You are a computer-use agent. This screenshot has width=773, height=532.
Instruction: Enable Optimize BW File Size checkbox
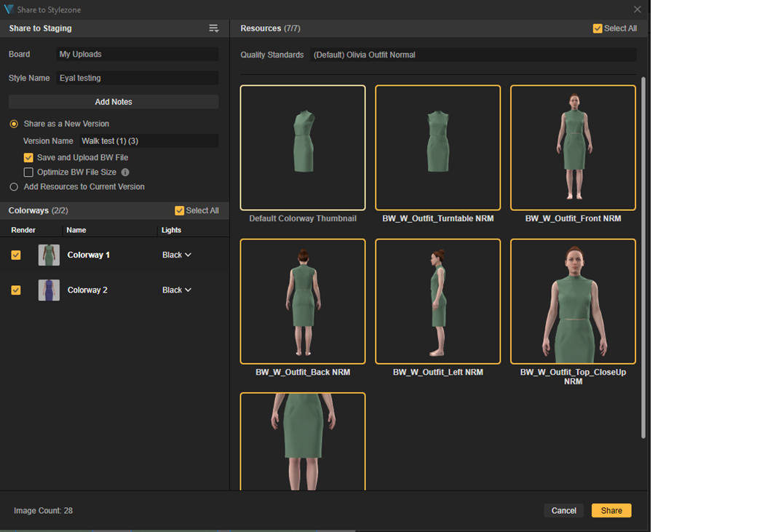28,172
